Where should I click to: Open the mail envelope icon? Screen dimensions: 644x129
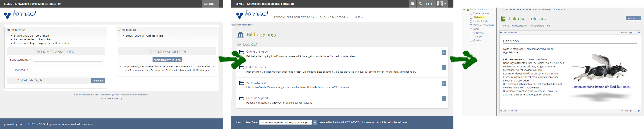pyautogui.click(x=413, y=4)
